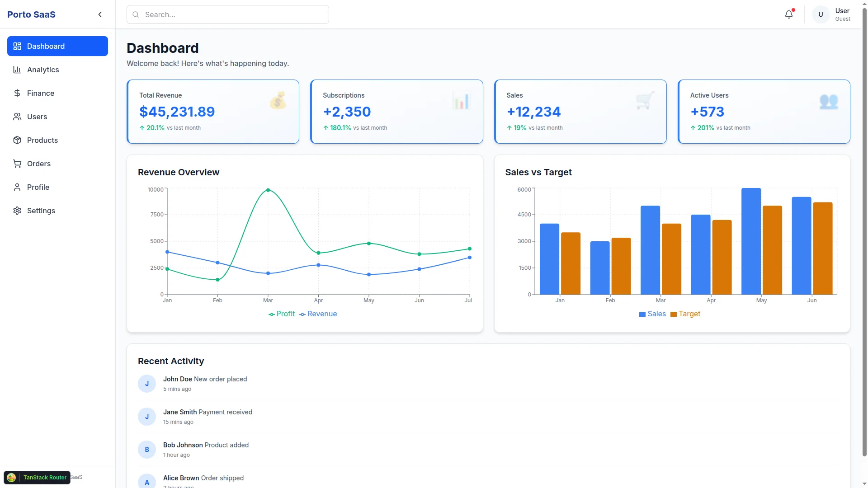
Task: Navigate to Products page
Action: click(57, 140)
